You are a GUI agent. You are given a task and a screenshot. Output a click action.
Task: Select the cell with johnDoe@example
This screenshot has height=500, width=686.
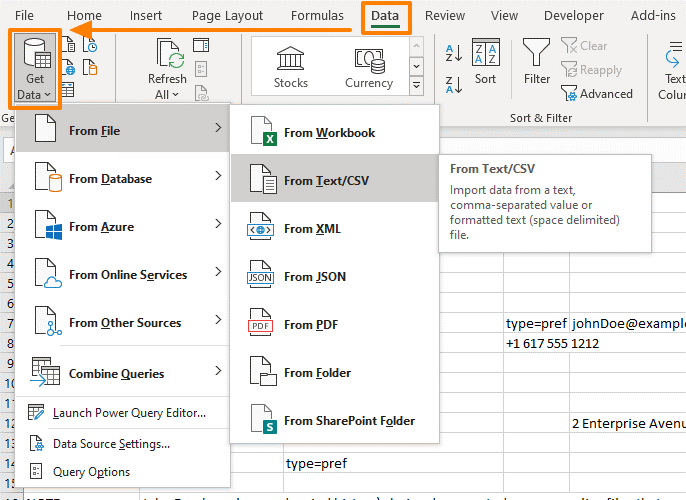[x=628, y=323]
